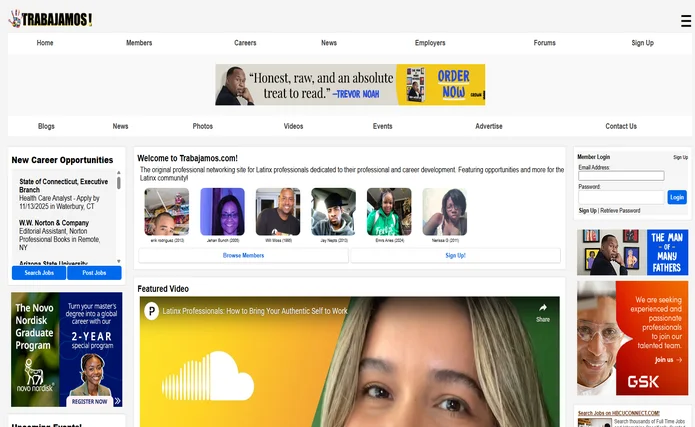
Task: Click the blue Login button
Action: [677, 197]
